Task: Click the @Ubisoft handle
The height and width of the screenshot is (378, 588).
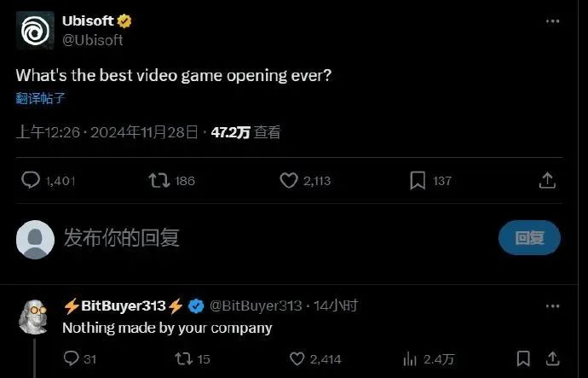Action: [x=93, y=40]
